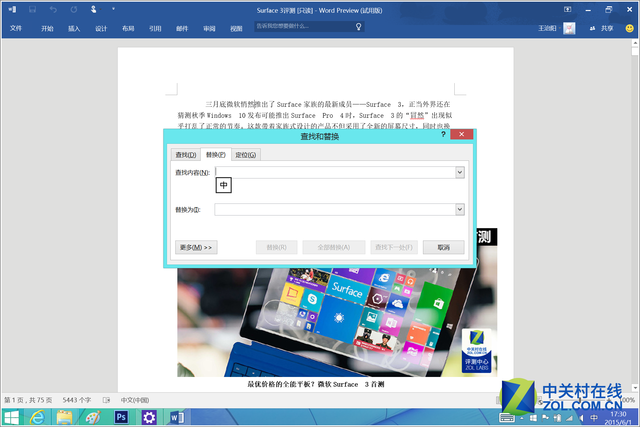640x427 pixels.
Task: Open the customize quick access toolbar arrow
Action: click(x=113, y=9)
